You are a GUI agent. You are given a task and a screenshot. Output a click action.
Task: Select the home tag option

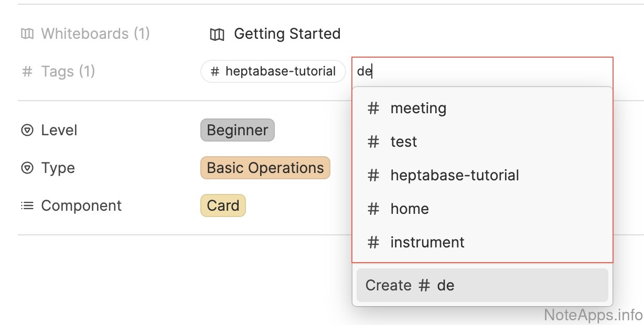[x=410, y=209]
